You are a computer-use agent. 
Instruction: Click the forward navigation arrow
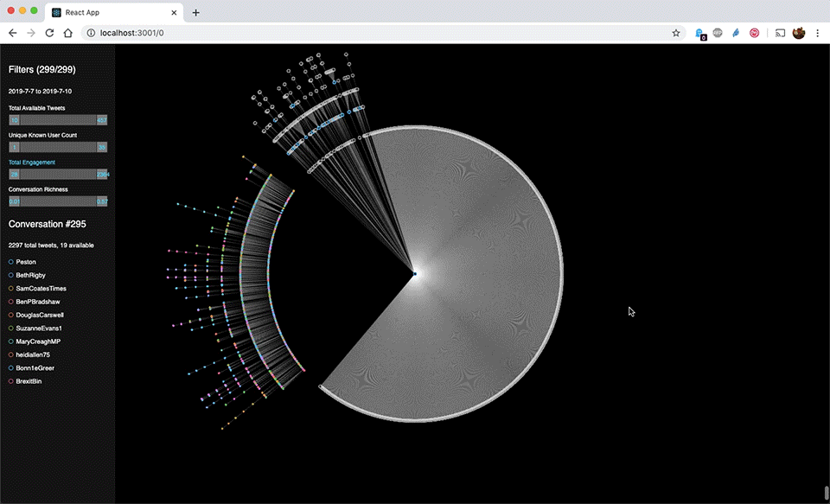click(31, 32)
